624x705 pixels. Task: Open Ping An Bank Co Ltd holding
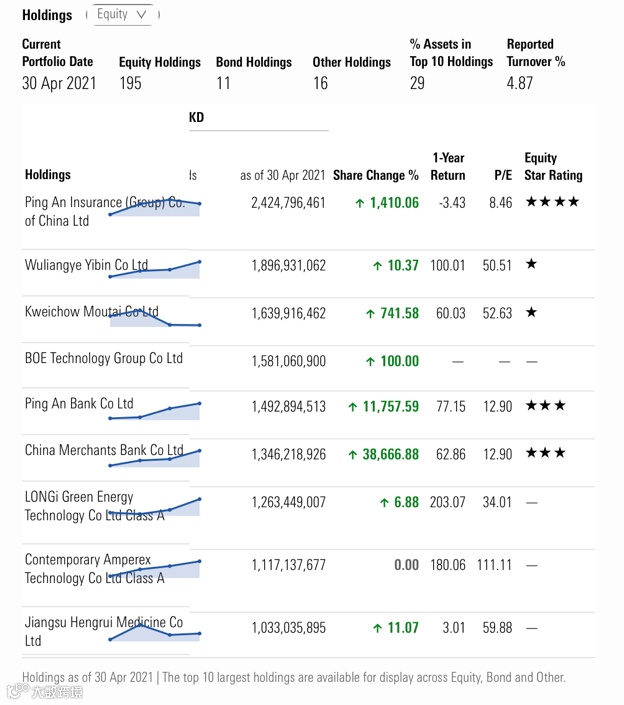pyautogui.click(x=79, y=403)
